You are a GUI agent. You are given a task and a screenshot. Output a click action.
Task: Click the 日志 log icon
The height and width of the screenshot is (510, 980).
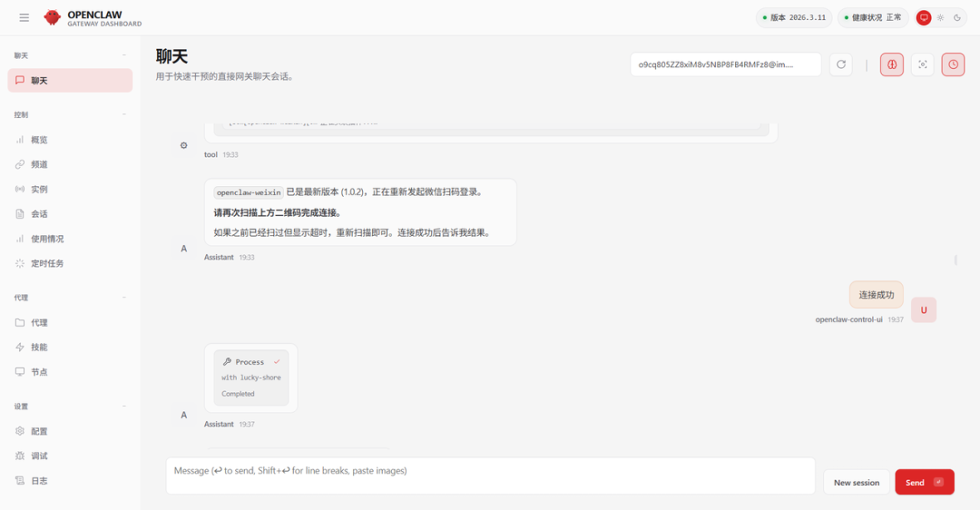click(21, 480)
